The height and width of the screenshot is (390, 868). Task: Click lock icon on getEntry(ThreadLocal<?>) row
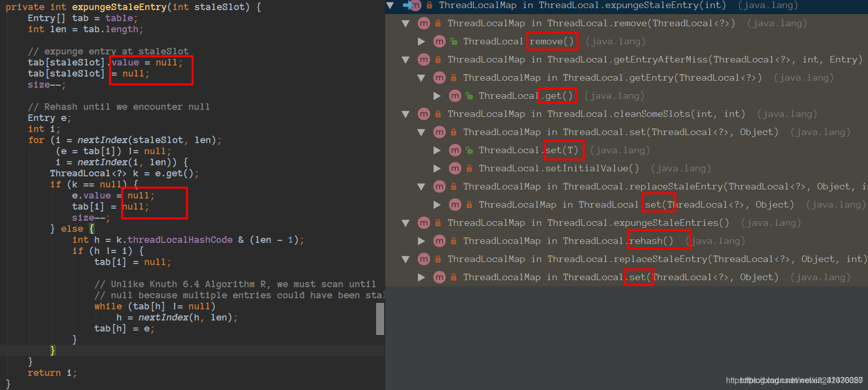click(454, 78)
